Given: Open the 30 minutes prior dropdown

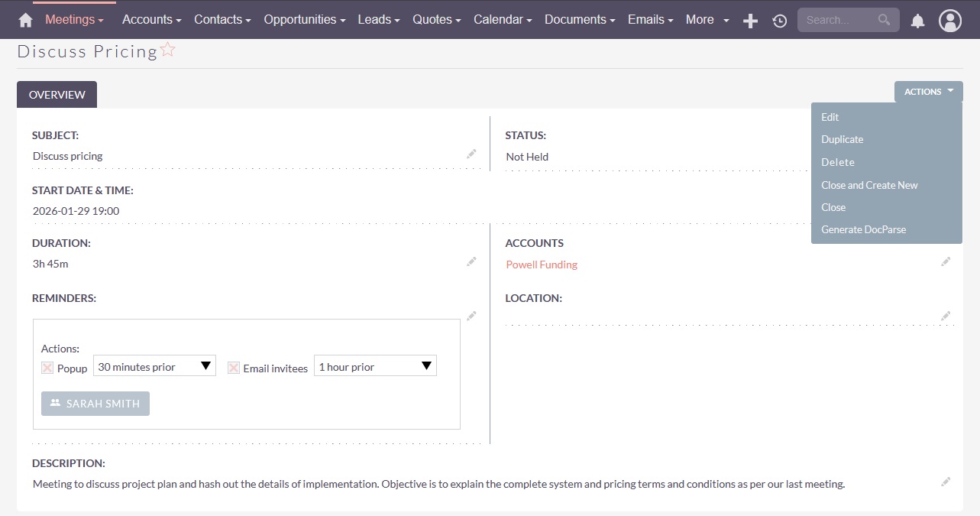Looking at the screenshot, I should (154, 366).
